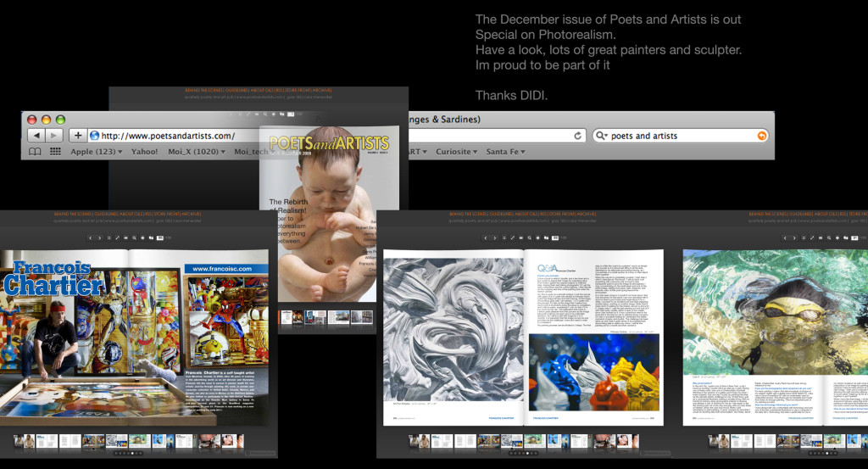Print icon in Q&A viewer toolbar

click(538, 238)
